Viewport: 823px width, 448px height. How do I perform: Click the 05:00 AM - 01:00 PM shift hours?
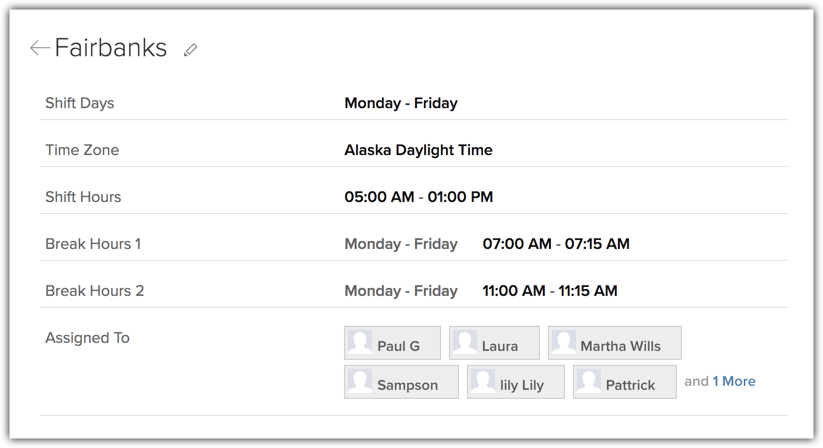pos(418,197)
